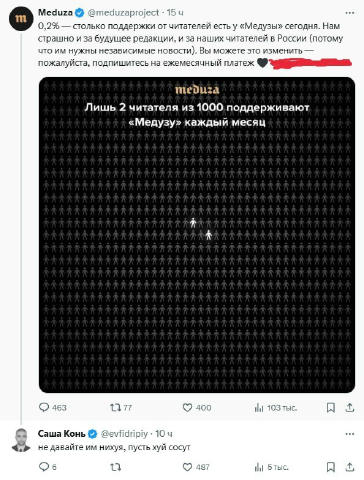
Task: Open @evfidripiy handle link
Action: (x=124, y=434)
